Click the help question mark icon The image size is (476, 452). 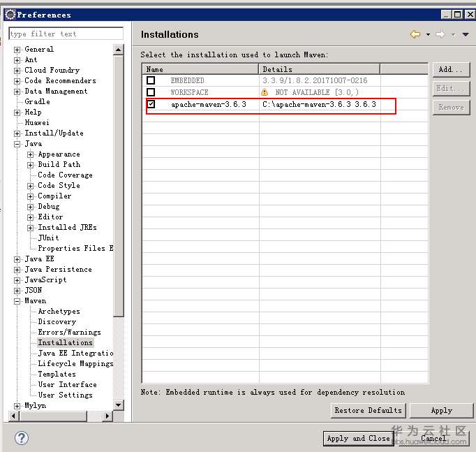coord(22,438)
